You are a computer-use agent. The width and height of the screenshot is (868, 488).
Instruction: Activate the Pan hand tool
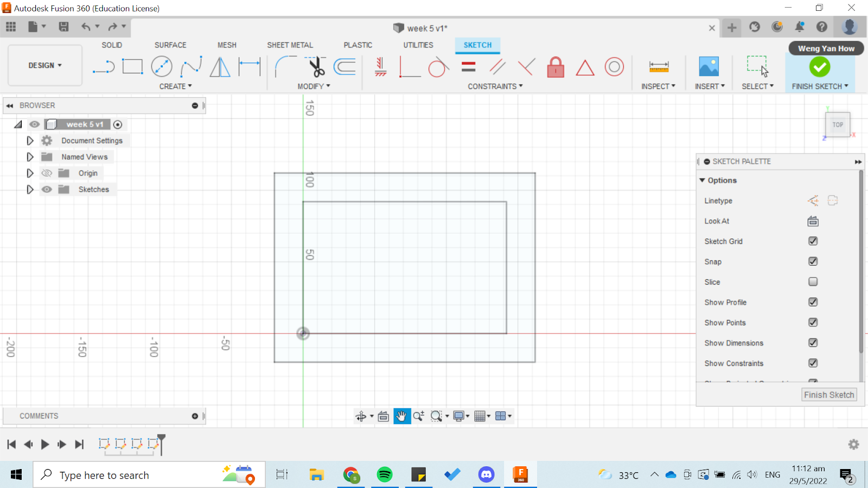pyautogui.click(x=401, y=416)
